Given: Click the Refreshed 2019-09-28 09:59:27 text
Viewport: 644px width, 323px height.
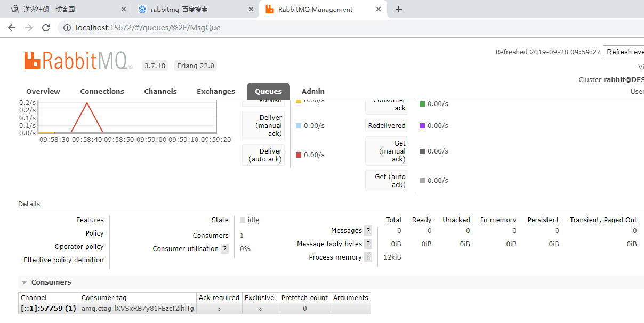Looking at the screenshot, I should click(x=548, y=52).
